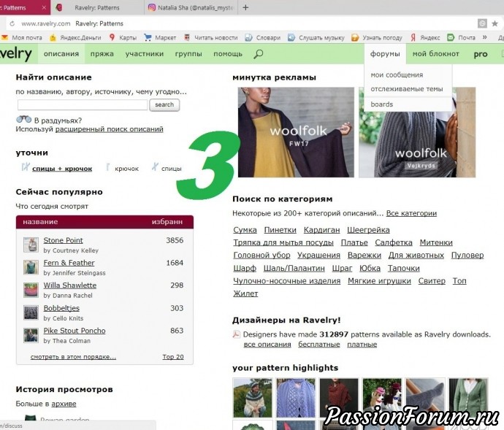The width and height of the screenshot is (504, 430).
Task: Open Читать новости bookmark
Action: click(211, 38)
